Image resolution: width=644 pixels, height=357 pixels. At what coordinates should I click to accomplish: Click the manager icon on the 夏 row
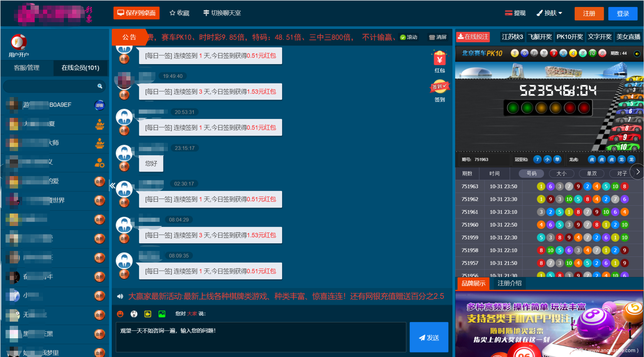pyautogui.click(x=100, y=124)
